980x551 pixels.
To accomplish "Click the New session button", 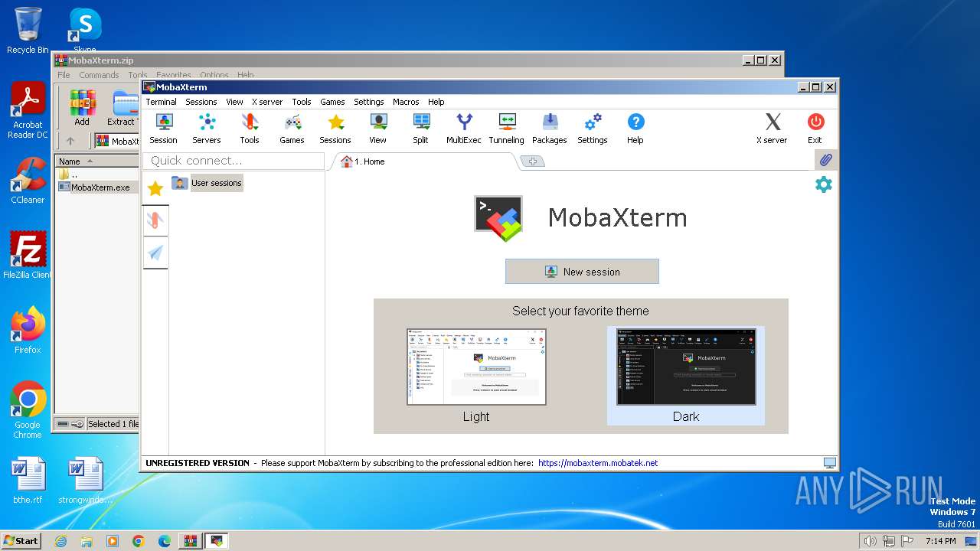I will tap(582, 272).
